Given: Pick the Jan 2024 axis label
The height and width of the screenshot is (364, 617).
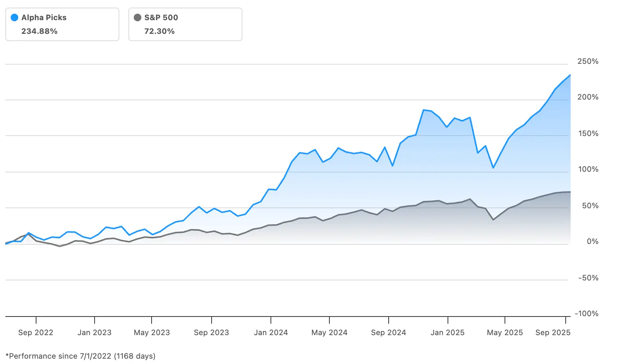Looking at the screenshot, I should [271, 332].
